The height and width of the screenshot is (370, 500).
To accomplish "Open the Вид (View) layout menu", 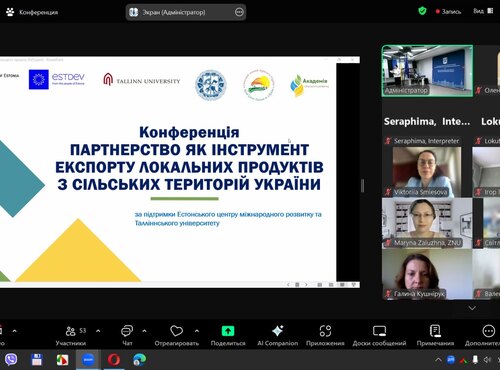I will (x=483, y=11).
